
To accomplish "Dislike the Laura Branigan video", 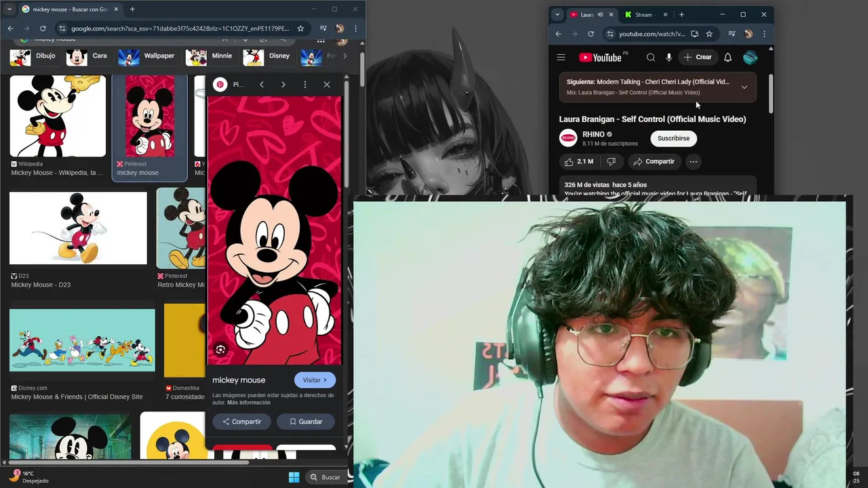I will click(x=611, y=161).
